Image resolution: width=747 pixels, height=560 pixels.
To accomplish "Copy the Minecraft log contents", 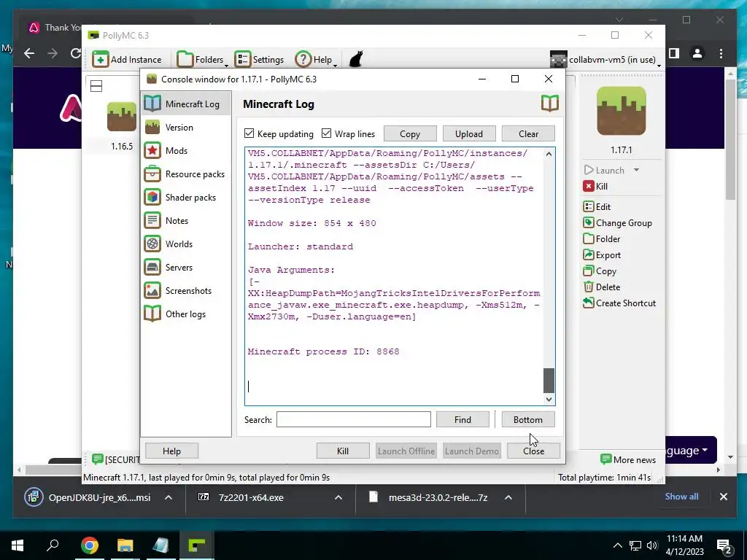I will click(x=410, y=134).
